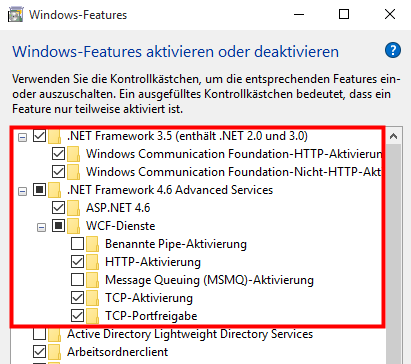Select folder icon beside ASP.NET 4.6
The image size is (411, 364).
point(74,208)
